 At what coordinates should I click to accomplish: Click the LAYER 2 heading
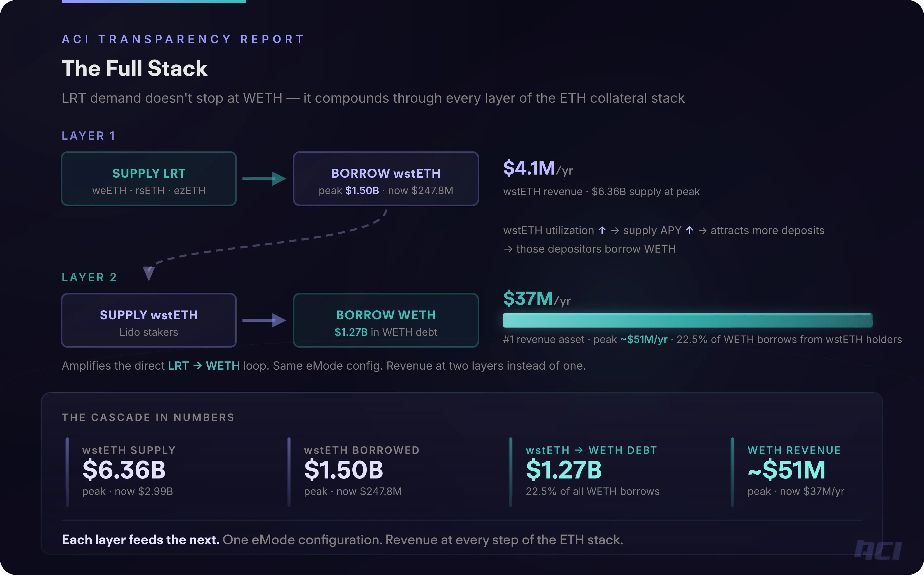pyautogui.click(x=89, y=277)
